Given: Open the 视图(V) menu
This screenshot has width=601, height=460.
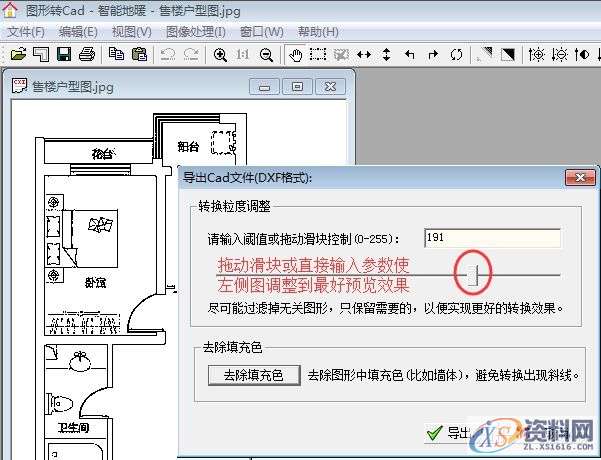Looking at the screenshot, I should pyautogui.click(x=131, y=32).
